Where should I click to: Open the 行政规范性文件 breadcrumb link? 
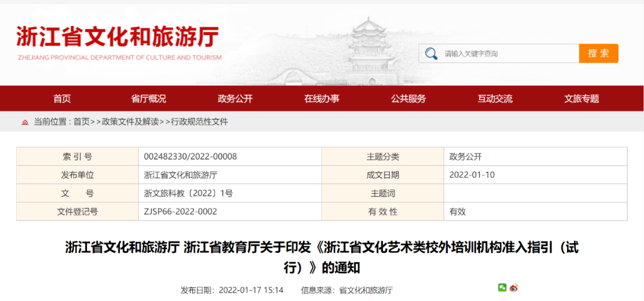(x=199, y=122)
